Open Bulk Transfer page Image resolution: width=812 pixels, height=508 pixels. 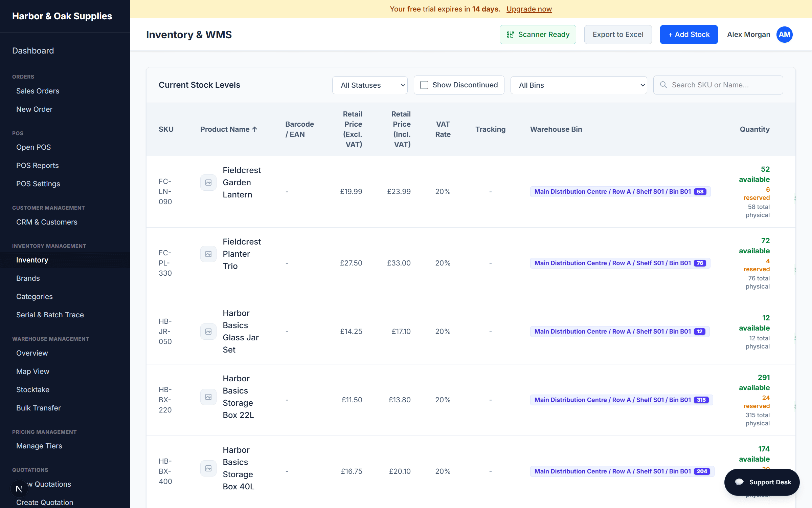(x=39, y=408)
